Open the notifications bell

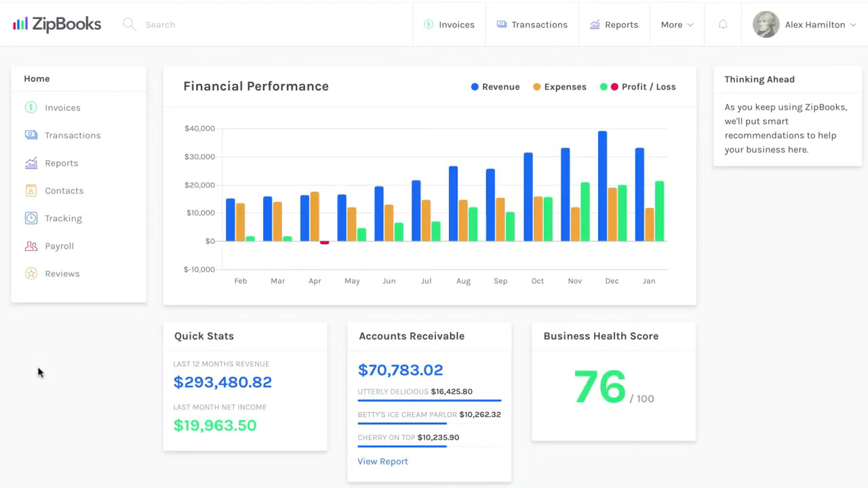[723, 24]
